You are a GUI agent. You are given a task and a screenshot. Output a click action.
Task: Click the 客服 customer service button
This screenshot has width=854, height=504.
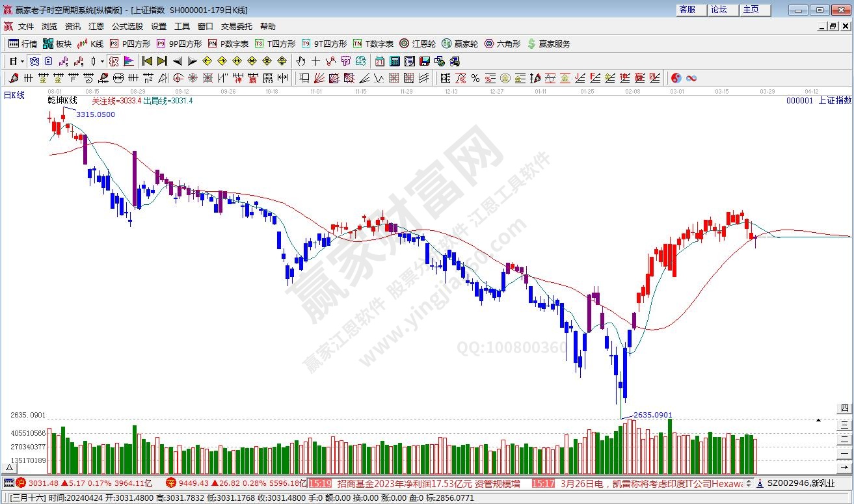point(687,10)
